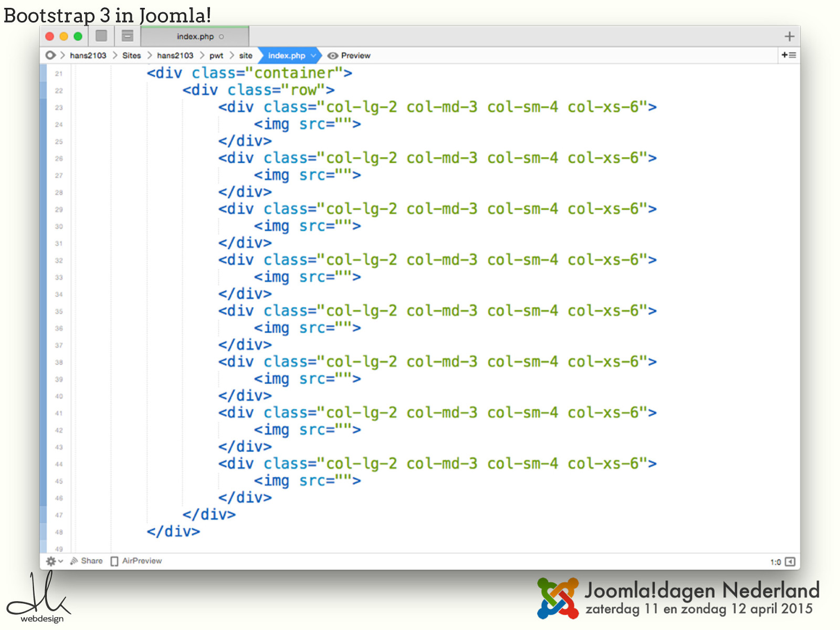Click the red close window button
840x630 pixels.
(50, 36)
